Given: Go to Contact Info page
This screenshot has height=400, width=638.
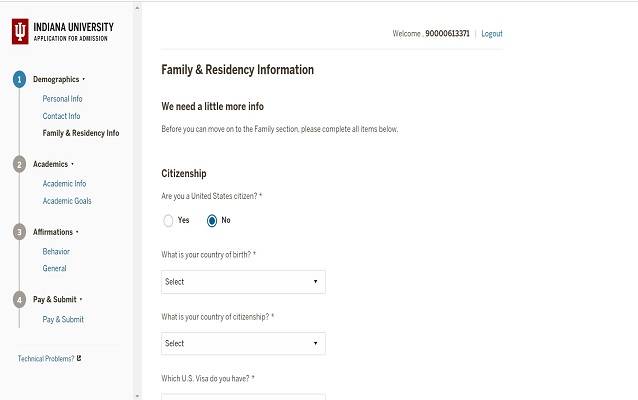Looking at the screenshot, I should pyautogui.click(x=61, y=116).
